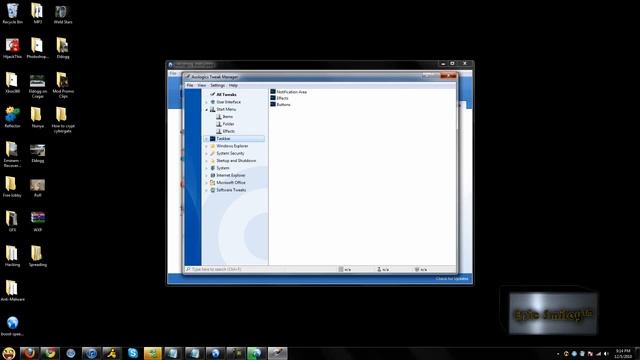Expand the Startup and Shutdown node
Image resolution: width=640 pixels, height=360 pixels.
pyautogui.click(x=207, y=161)
